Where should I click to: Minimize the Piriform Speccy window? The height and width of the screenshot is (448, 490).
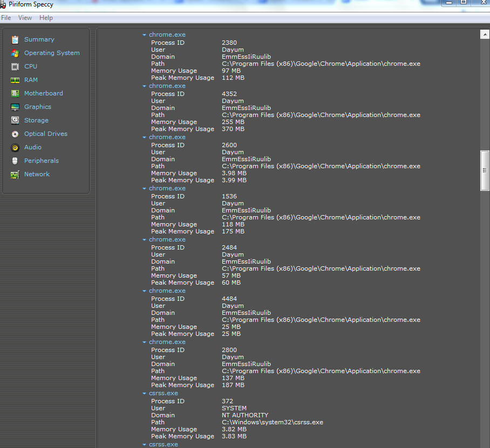click(x=449, y=3)
